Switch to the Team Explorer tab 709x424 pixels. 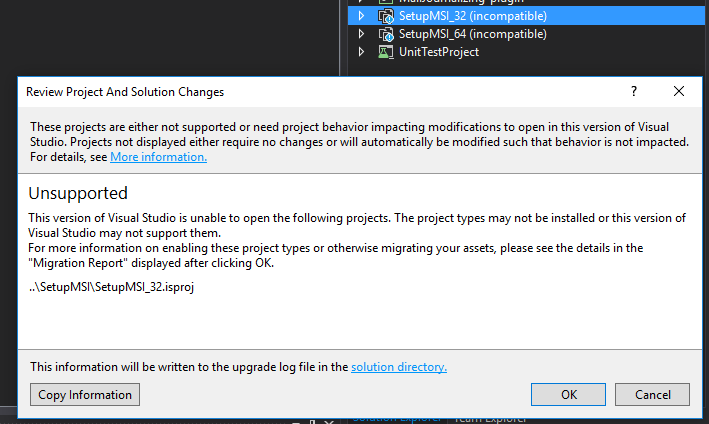coord(490,420)
